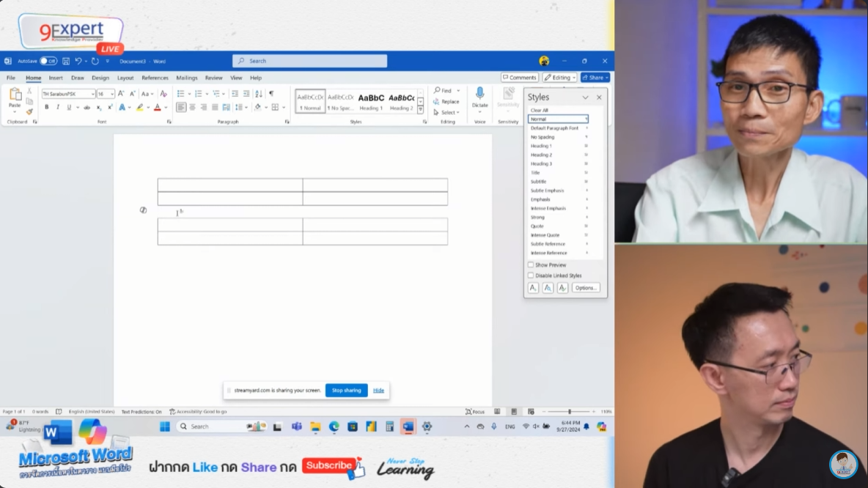This screenshot has height=488, width=868.
Task: Switch to the Insert tab
Action: click(56, 78)
